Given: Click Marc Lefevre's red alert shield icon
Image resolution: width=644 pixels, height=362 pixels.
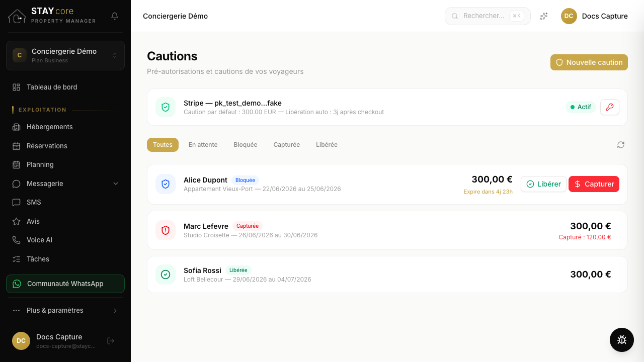Looking at the screenshot, I should point(166,230).
